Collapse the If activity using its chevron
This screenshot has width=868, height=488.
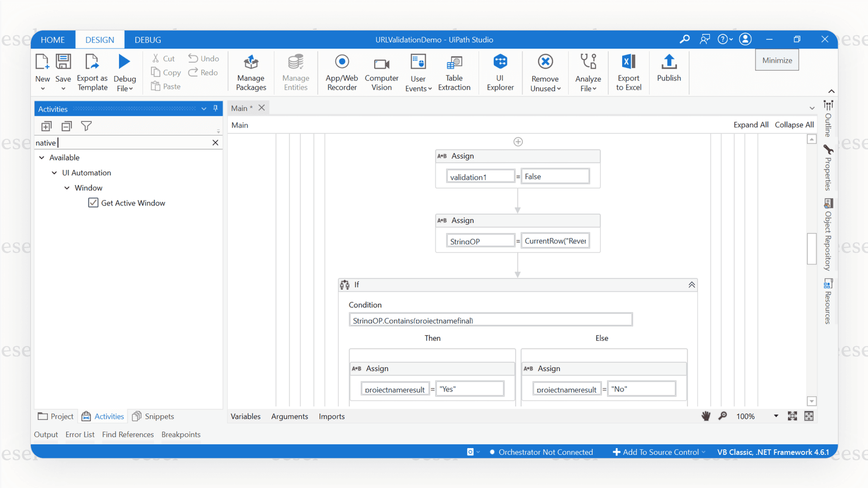pyautogui.click(x=691, y=285)
